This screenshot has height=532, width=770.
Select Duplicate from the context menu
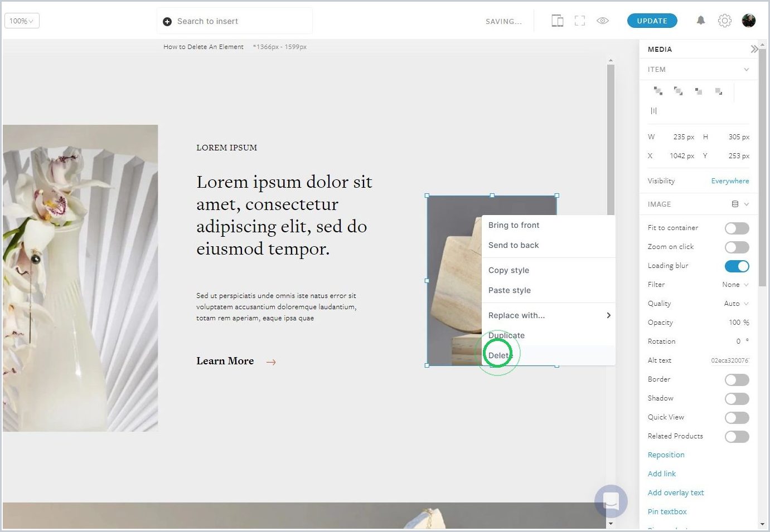pyautogui.click(x=549, y=335)
